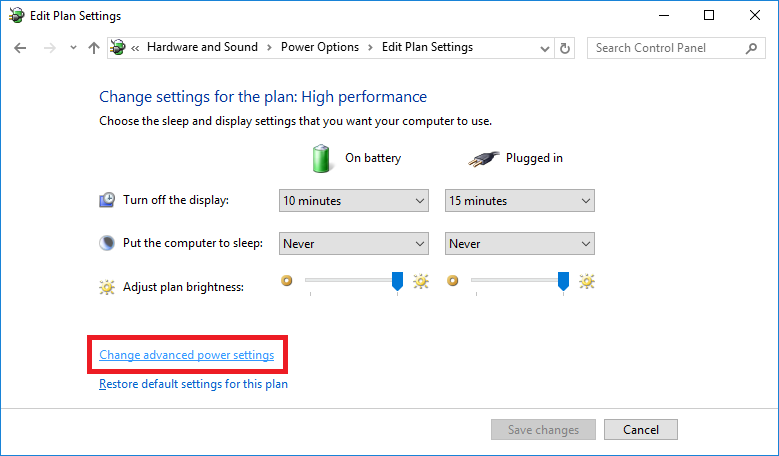Select Hardware and Sound breadcrumb
This screenshot has width=779, height=456.
(x=202, y=47)
